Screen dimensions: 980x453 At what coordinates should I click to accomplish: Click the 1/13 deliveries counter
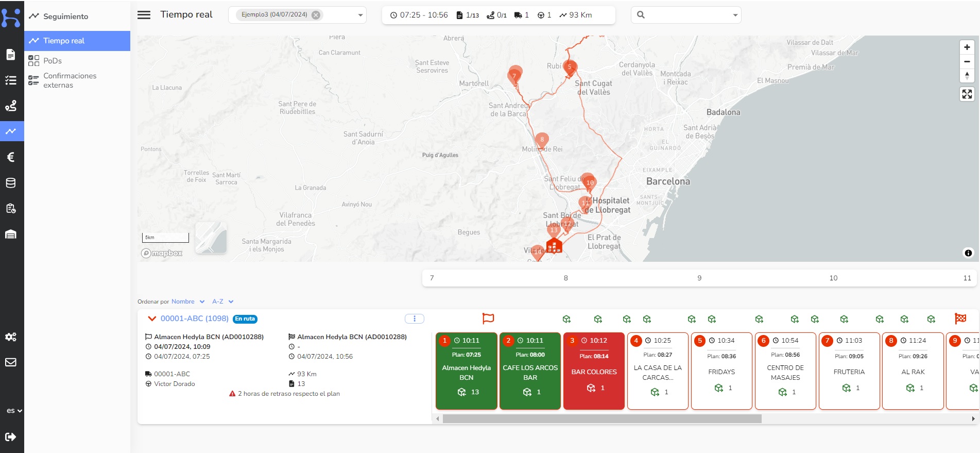tap(468, 15)
